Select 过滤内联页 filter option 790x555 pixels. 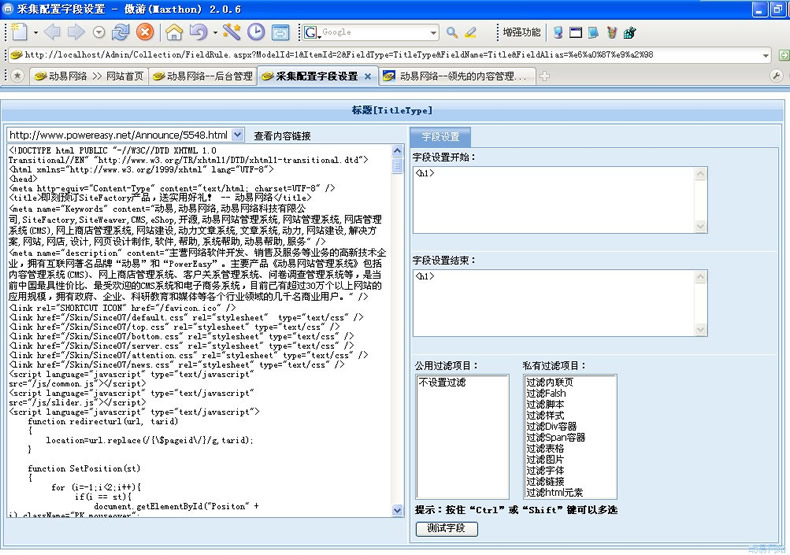coord(550,382)
